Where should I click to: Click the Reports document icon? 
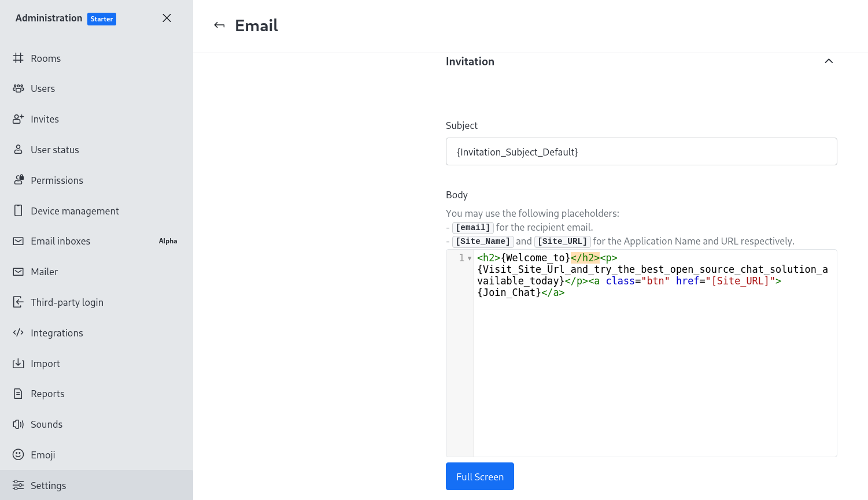(19, 394)
